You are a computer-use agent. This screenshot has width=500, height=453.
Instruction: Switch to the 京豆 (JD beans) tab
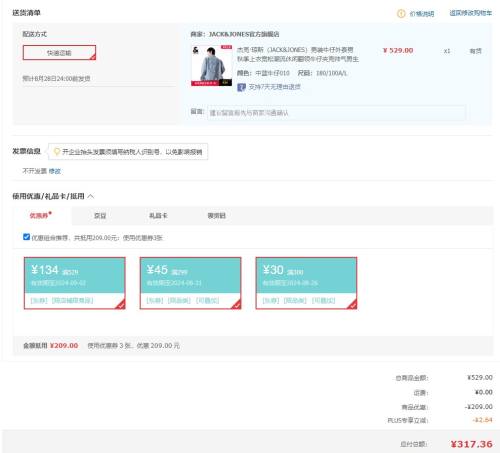(x=100, y=216)
